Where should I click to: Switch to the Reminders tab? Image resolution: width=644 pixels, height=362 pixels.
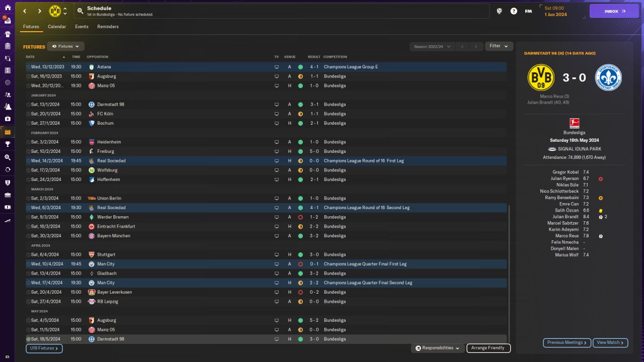click(x=108, y=27)
